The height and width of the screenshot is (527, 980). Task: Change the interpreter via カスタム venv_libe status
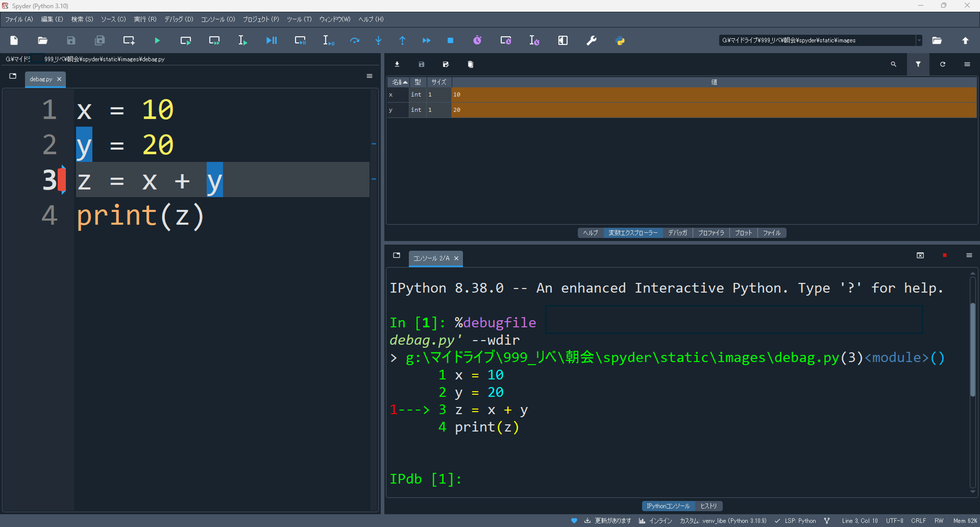pyautogui.click(x=723, y=521)
